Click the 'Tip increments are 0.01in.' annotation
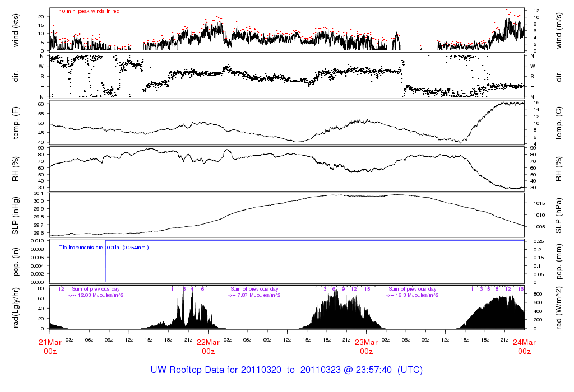This screenshot has height=392, width=574. click(x=90, y=248)
